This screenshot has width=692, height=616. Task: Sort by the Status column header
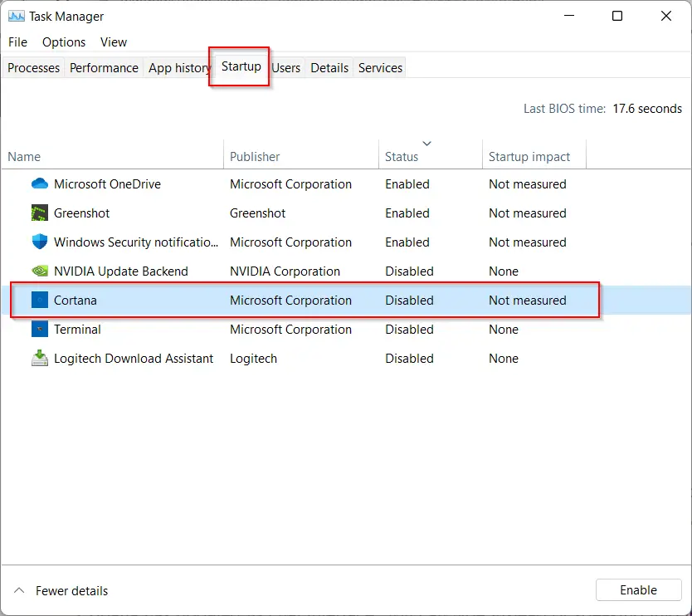[431, 156]
